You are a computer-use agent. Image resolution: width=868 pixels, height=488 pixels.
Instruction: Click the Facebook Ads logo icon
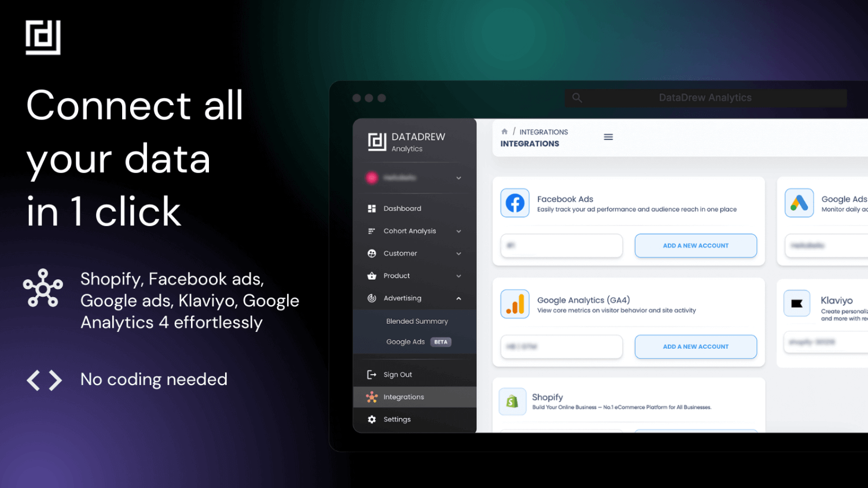pos(514,203)
